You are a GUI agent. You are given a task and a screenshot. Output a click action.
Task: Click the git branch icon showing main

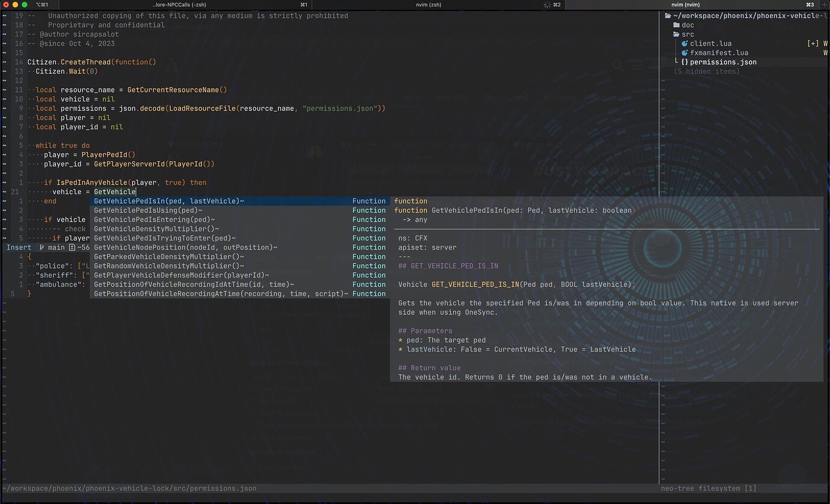(43, 247)
